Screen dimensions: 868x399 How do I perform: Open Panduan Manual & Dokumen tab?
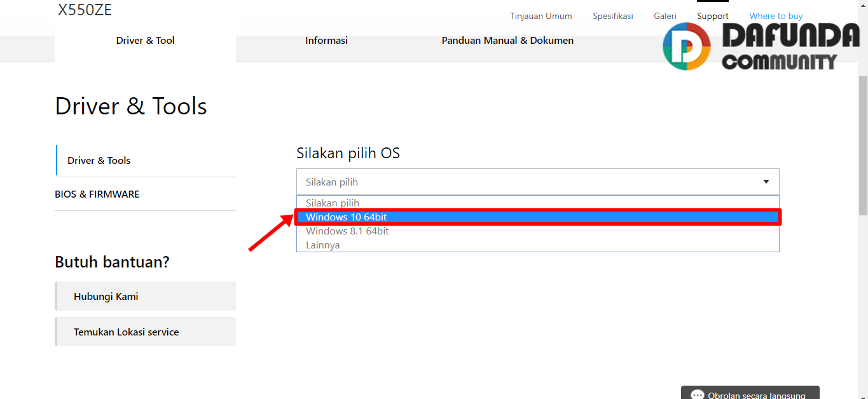[x=507, y=41]
